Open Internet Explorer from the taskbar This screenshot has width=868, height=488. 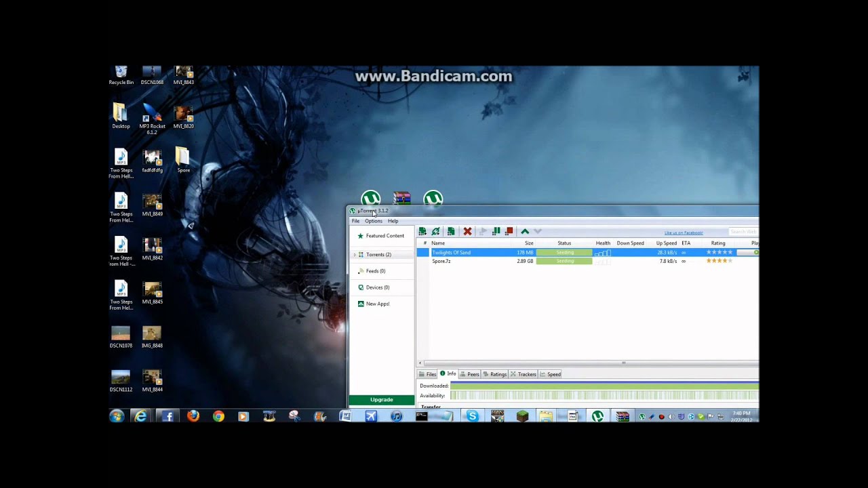141,416
